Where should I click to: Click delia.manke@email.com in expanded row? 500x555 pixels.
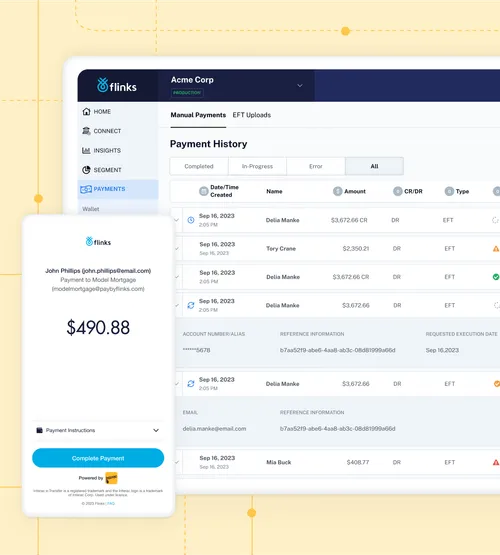(x=214, y=429)
